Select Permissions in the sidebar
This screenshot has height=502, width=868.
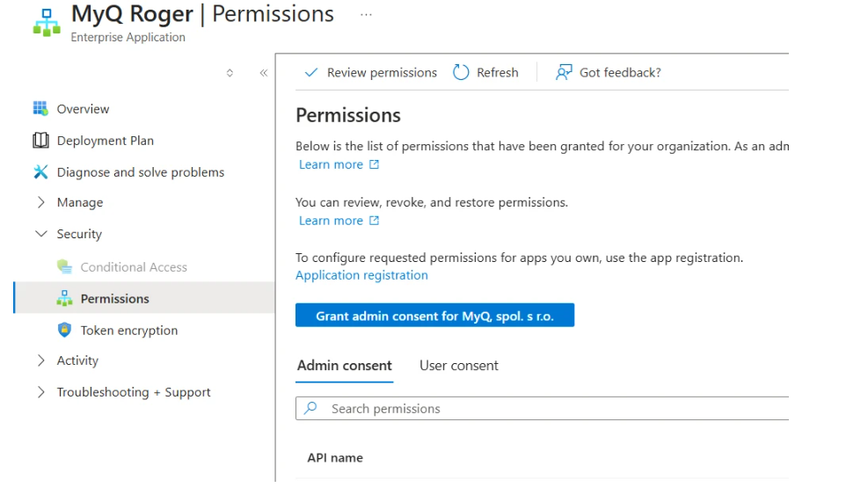(144, 298)
